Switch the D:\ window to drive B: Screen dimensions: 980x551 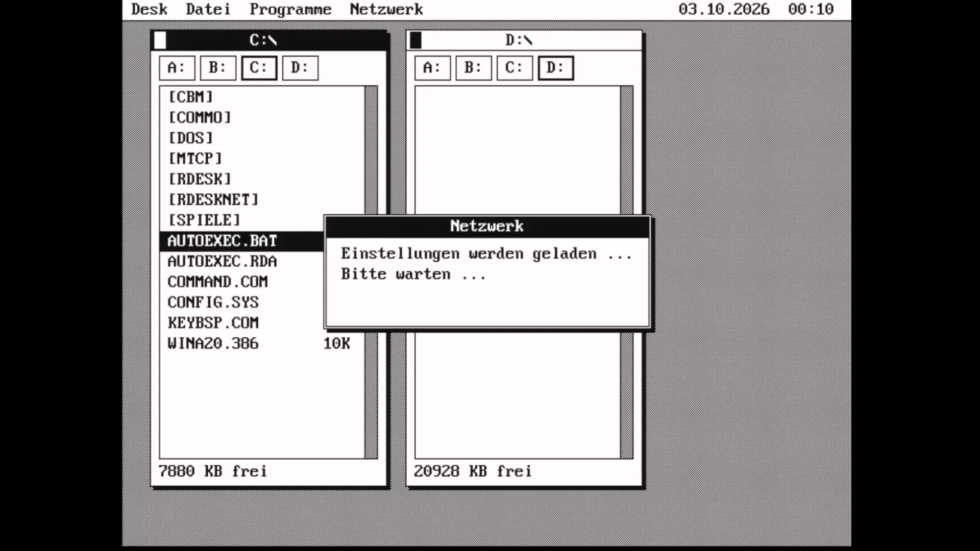click(x=474, y=68)
